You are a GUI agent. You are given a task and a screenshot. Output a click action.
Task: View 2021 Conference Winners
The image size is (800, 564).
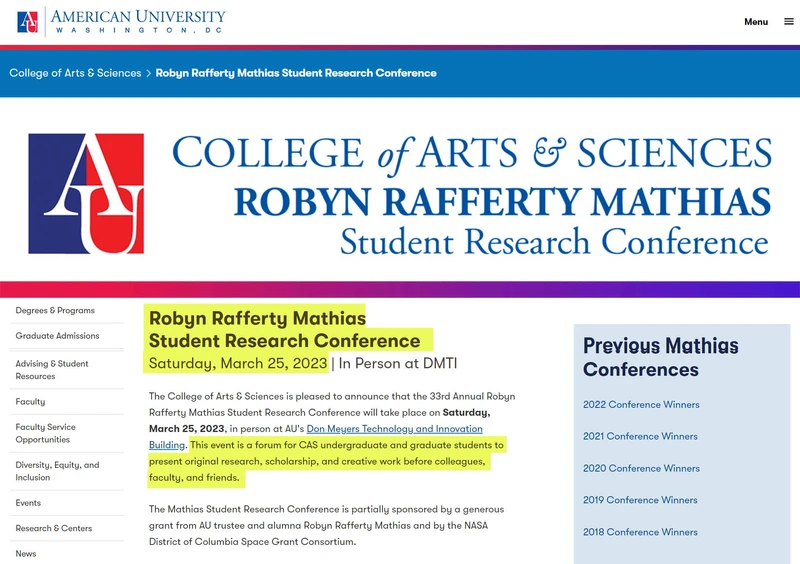point(640,436)
